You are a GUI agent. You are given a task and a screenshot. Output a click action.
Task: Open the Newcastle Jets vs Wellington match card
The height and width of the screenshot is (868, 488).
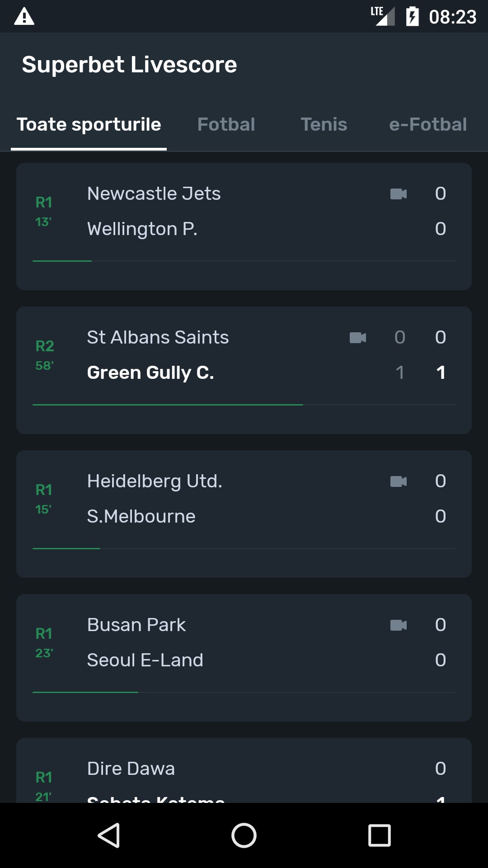[x=244, y=225]
